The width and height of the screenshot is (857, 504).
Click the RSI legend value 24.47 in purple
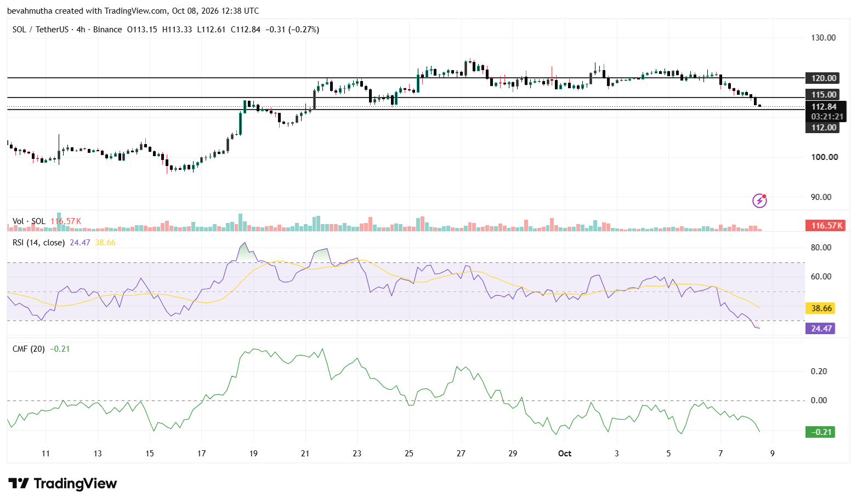point(80,242)
